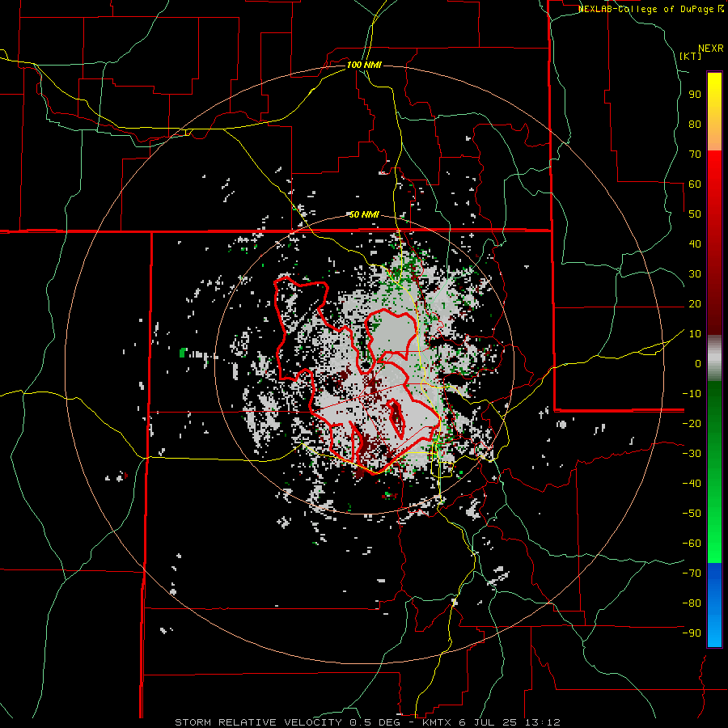Click the -20 value on velocity scale
Viewport: 728px width, 728px height.
coord(692,424)
